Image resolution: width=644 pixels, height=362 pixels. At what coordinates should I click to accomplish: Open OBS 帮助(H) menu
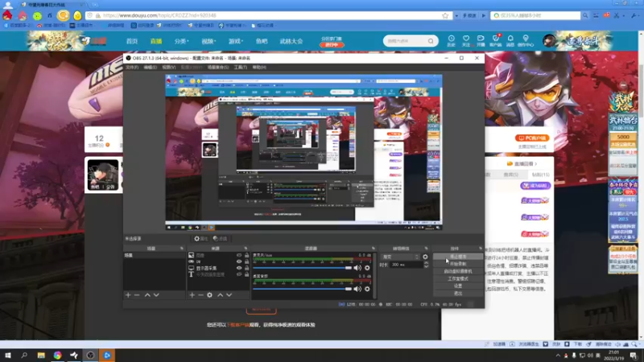pos(259,67)
